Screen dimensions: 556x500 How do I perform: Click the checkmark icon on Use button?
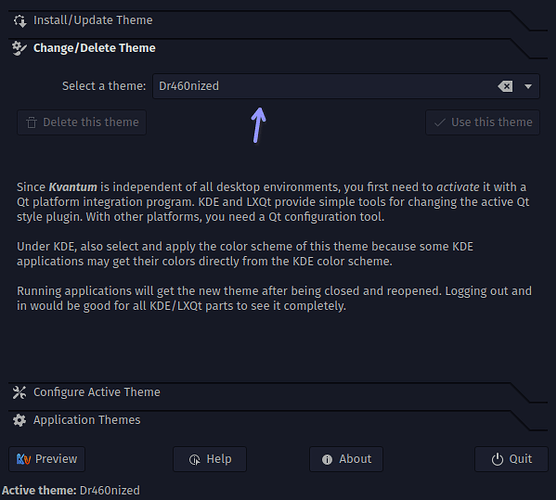(440, 123)
